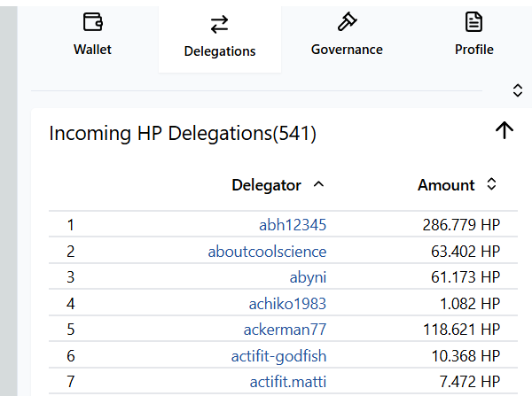532x396 pixels.
Task: Toggle the expand/collapse chevrons above the table
Action: pyautogui.click(x=518, y=90)
